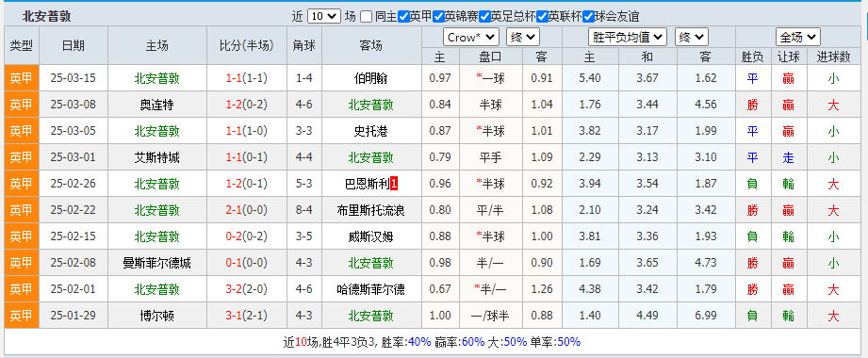Click the score 0-2(0-2) against 威斯汉姆

246,236
